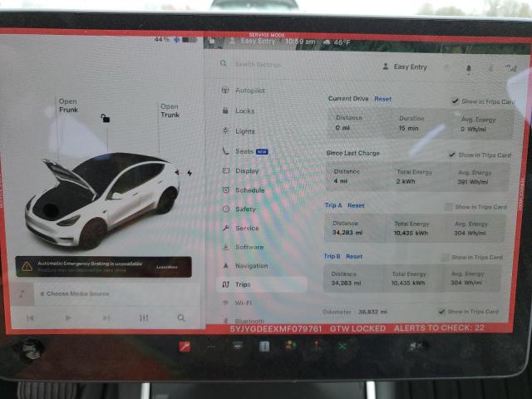
Task: Toggle Odometer Show in Trips Card
Action: [441, 311]
